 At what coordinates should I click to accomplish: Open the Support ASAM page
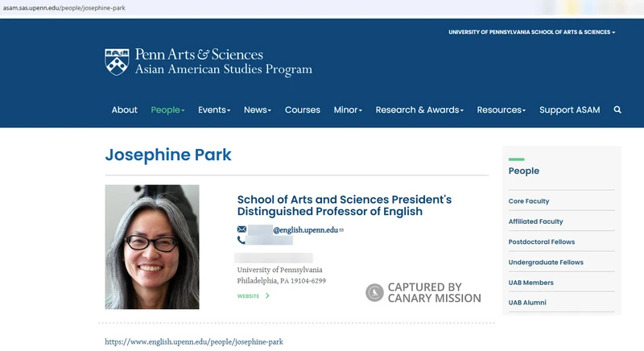coord(570,109)
